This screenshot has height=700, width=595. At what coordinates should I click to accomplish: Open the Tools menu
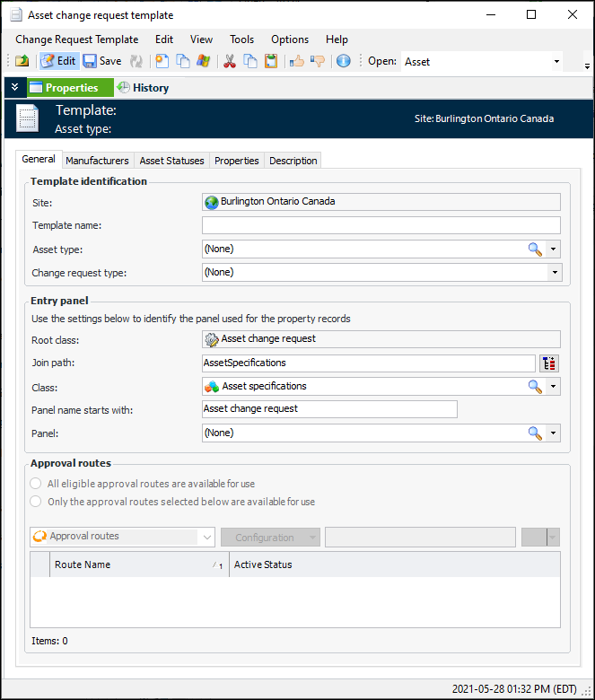point(241,39)
